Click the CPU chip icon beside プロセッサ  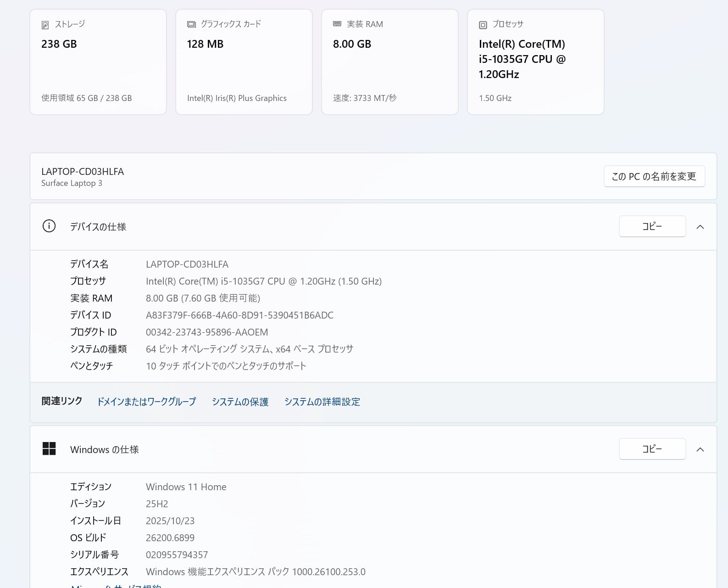(483, 25)
